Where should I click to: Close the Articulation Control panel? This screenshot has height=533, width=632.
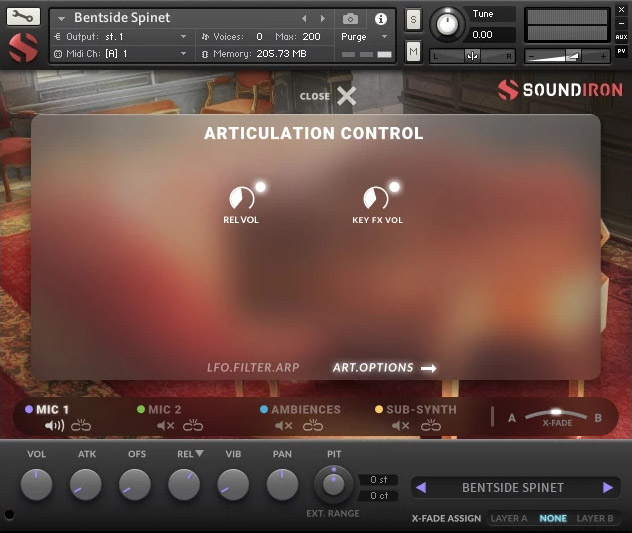click(345, 96)
